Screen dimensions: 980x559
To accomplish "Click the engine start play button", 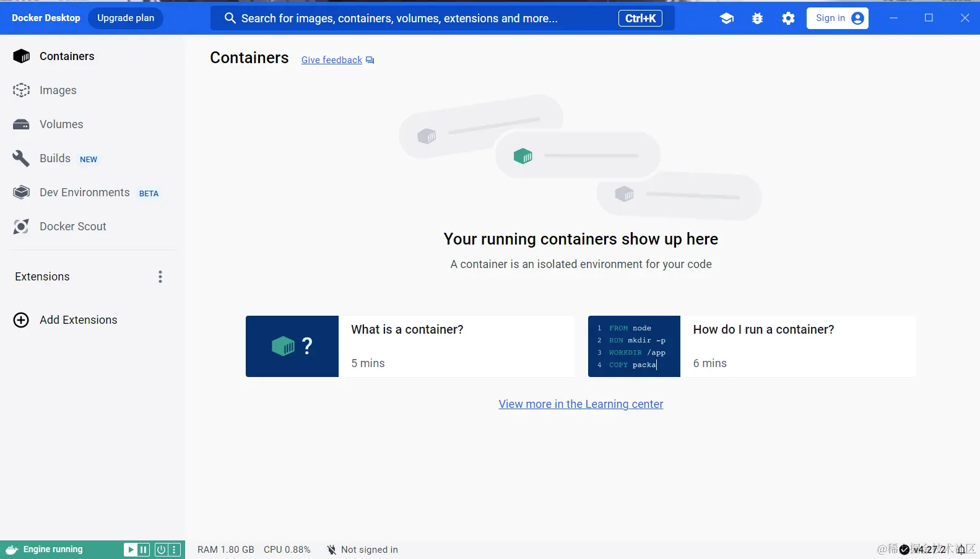I will coord(130,550).
